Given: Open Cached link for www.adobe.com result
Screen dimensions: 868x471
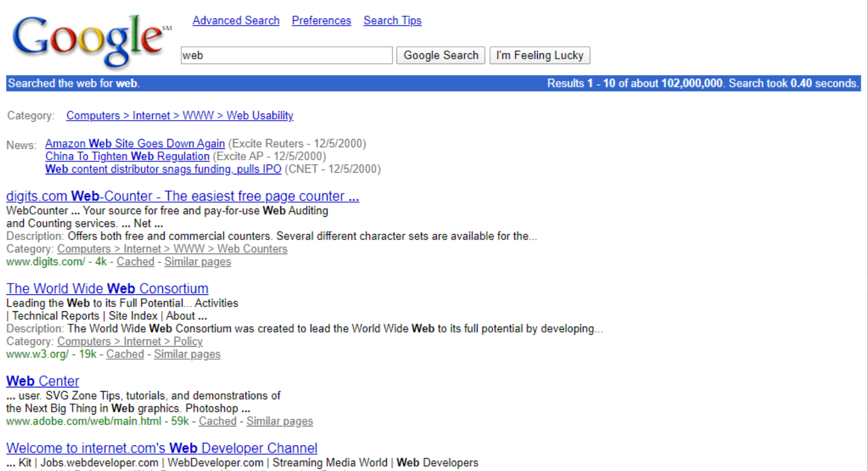Looking at the screenshot, I should click(218, 421).
